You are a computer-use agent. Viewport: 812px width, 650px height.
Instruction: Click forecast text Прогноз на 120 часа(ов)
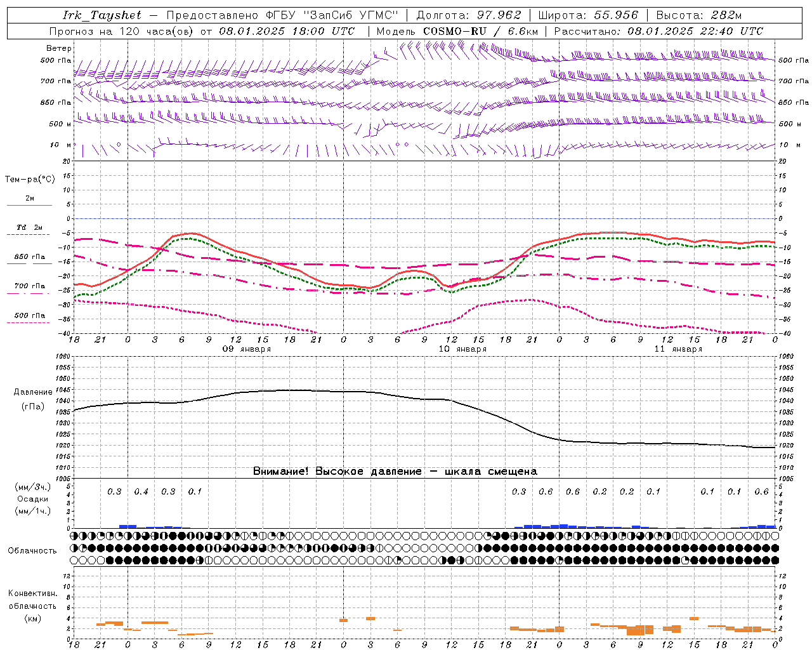[122, 31]
